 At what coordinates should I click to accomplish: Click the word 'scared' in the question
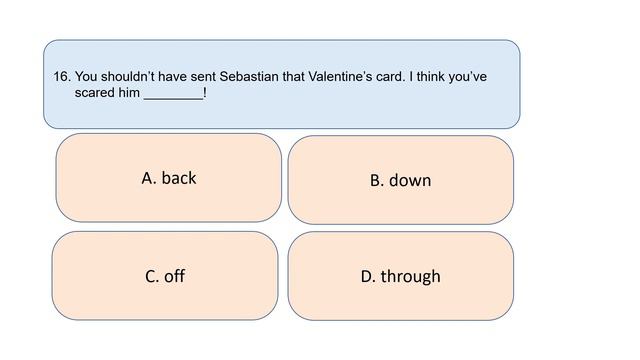click(95, 93)
